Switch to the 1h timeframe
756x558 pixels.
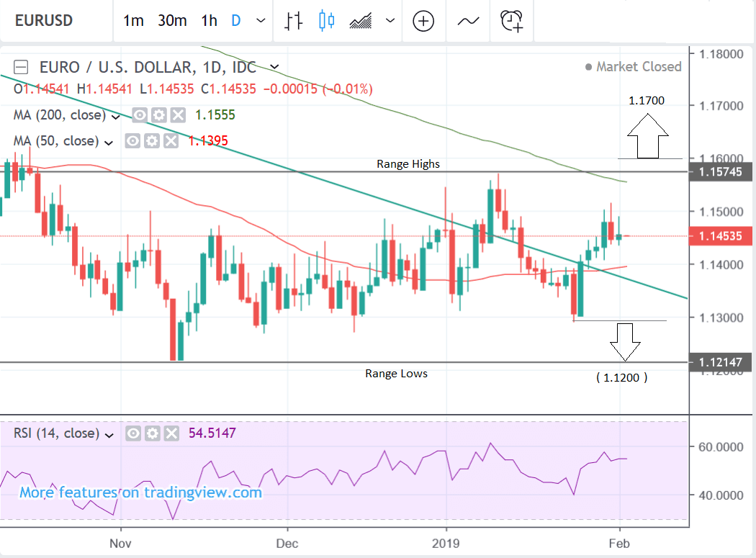pos(209,21)
